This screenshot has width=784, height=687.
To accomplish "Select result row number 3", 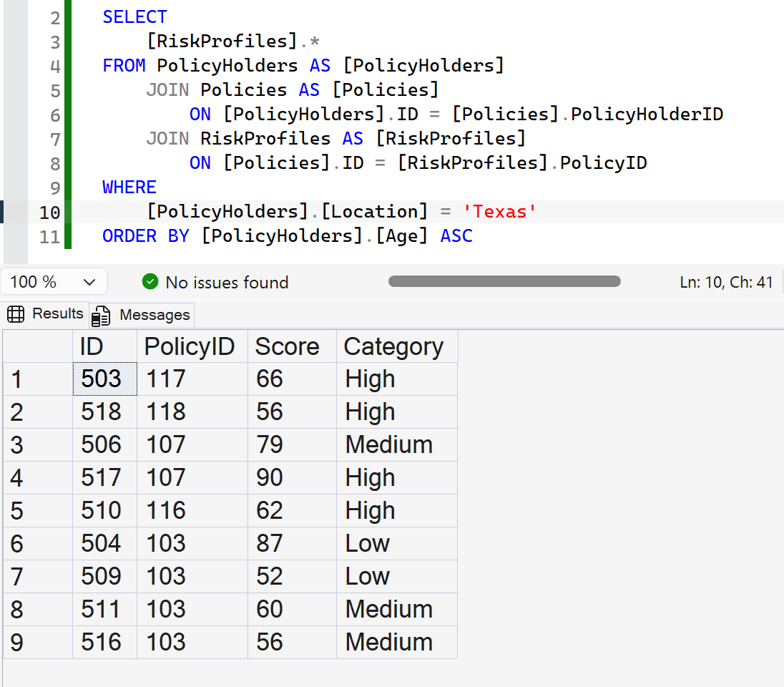I will point(38,445).
